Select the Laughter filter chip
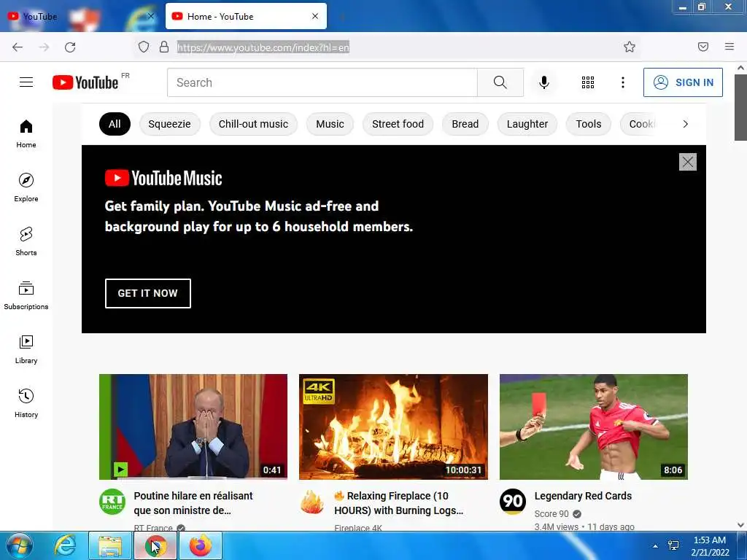 click(527, 124)
